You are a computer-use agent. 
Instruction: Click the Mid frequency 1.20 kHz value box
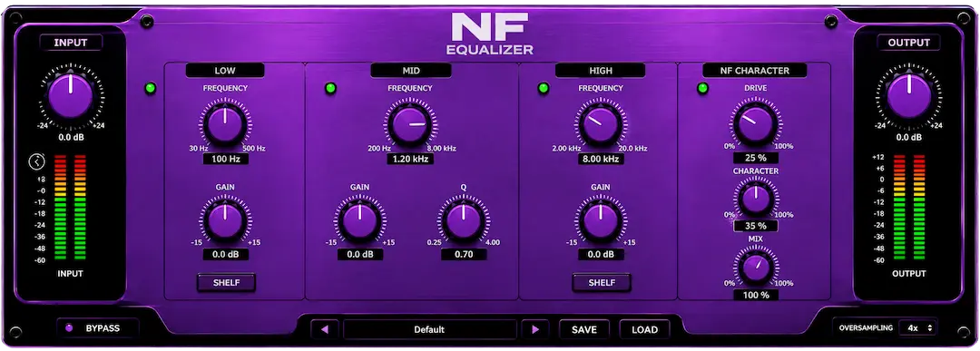(x=410, y=160)
